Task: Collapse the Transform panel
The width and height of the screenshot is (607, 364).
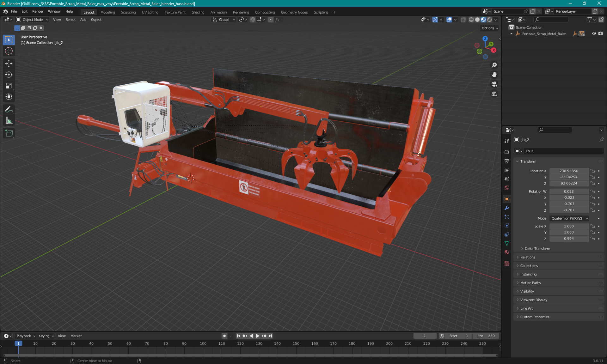Action: pyautogui.click(x=528, y=161)
